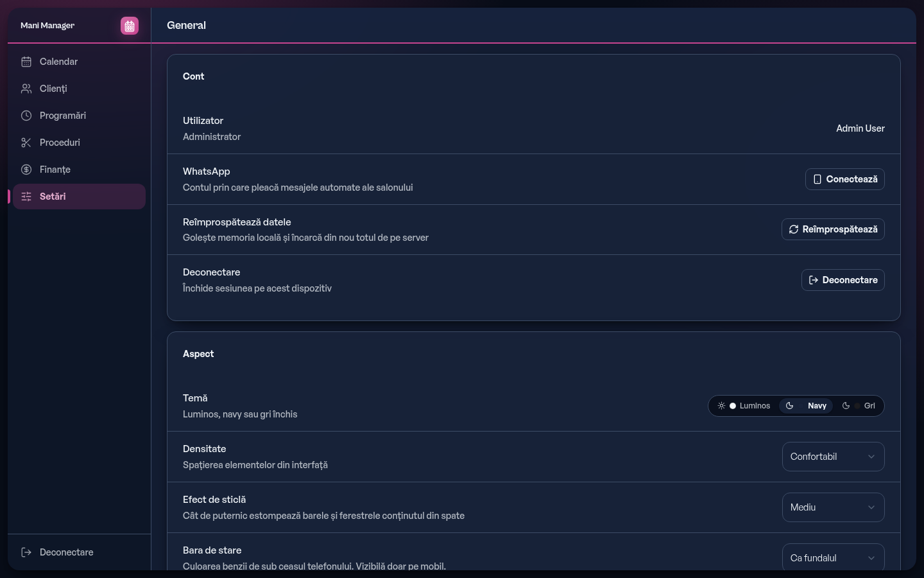This screenshot has width=924, height=578.
Task: Click the Clienți people icon
Action: pos(26,89)
